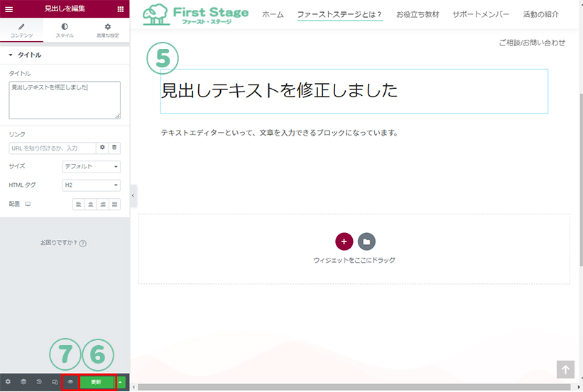
Task: Switch to responsive mode icon
Action: pos(55,382)
